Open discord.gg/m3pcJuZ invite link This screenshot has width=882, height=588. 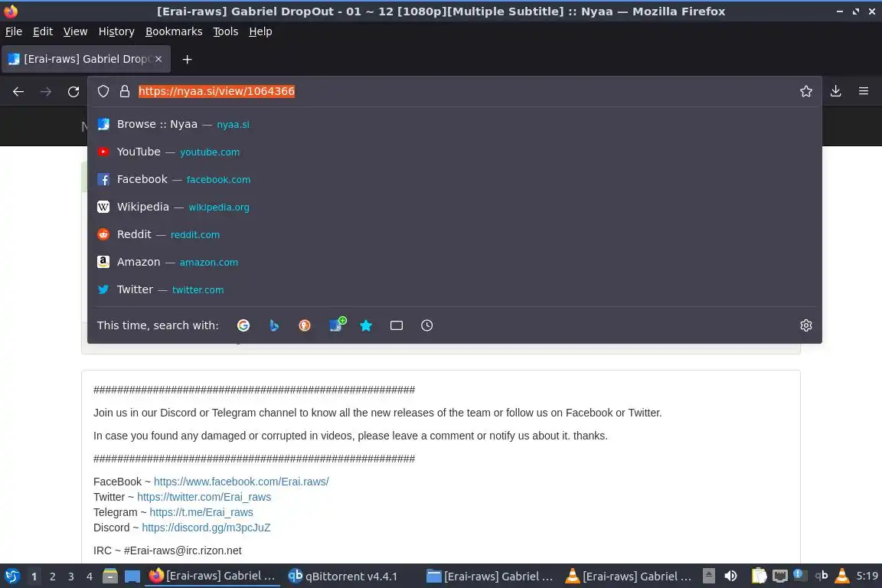pos(206,528)
